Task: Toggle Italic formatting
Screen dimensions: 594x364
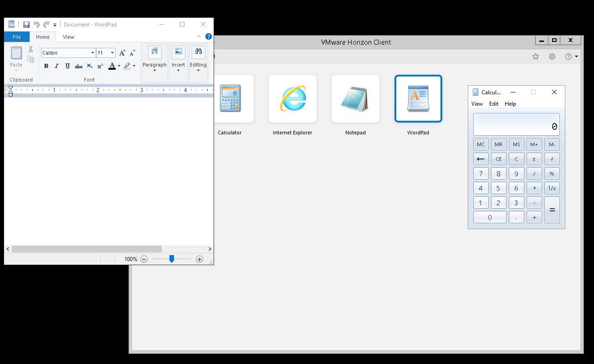Action: (57, 66)
